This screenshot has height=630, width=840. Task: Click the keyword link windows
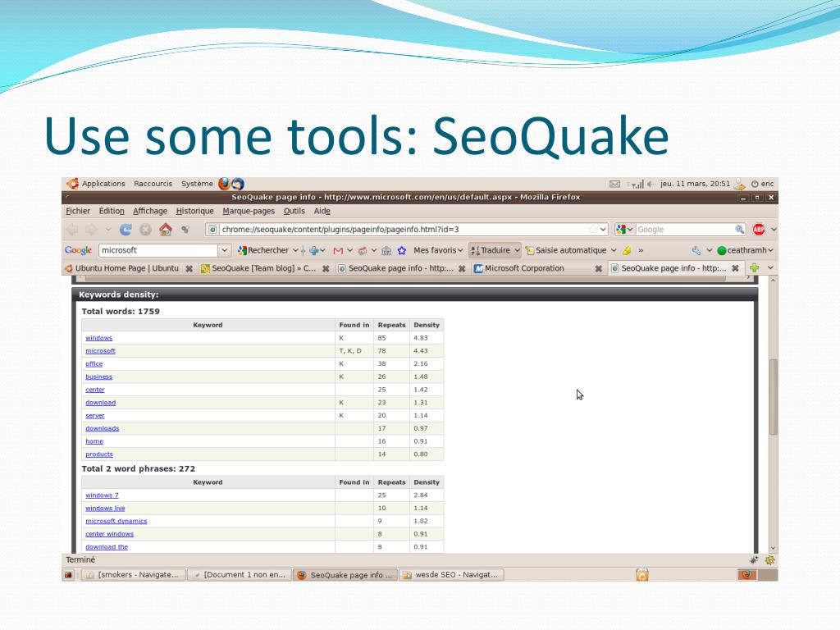pos(99,338)
